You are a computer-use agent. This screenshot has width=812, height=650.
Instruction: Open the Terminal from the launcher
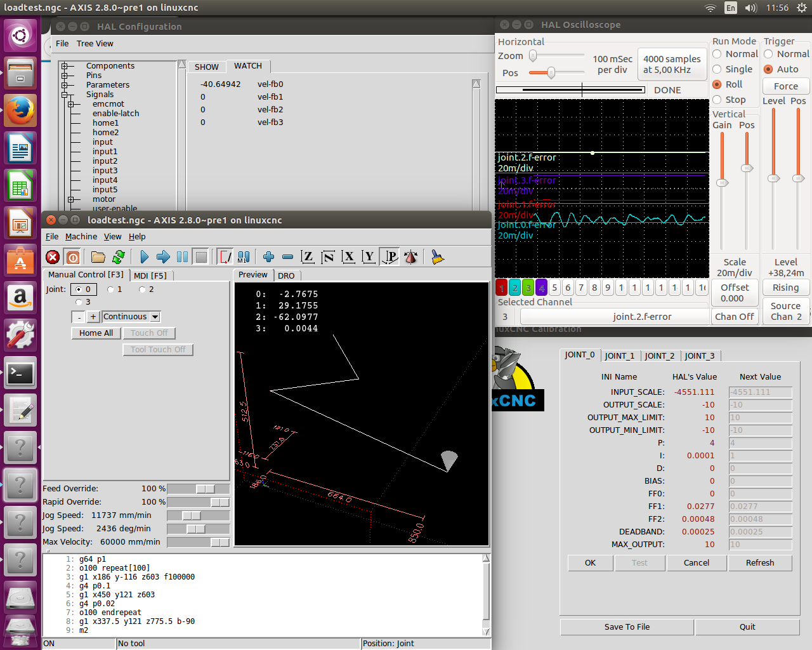tap(20, 374)
